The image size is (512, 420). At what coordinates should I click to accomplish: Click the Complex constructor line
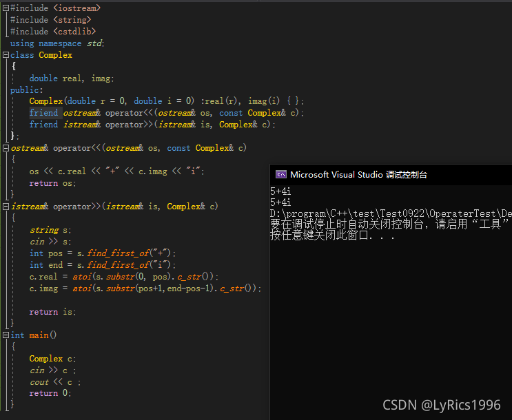[167, 101]
